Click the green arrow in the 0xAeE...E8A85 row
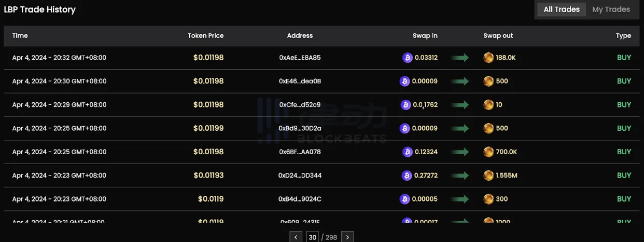Image resolution: width=644 pixels, height=242 pixels. click(460, 58)
